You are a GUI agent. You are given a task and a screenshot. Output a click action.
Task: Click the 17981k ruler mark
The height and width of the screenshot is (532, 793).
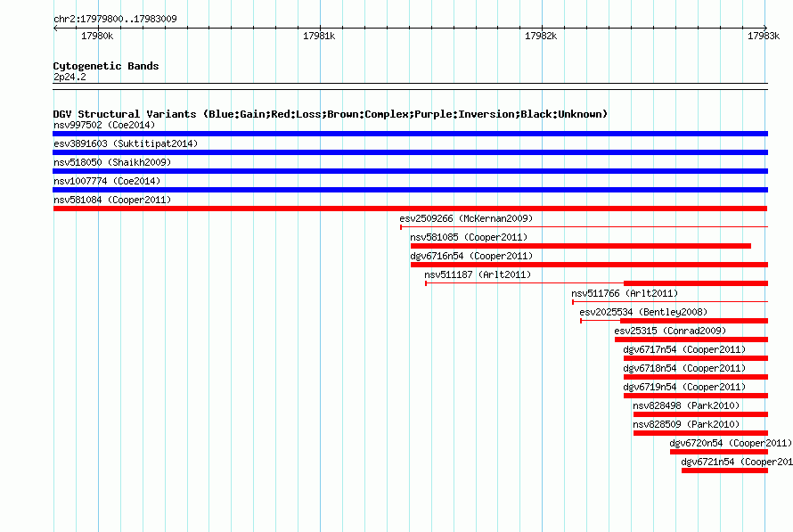click(x=319, y=36)
